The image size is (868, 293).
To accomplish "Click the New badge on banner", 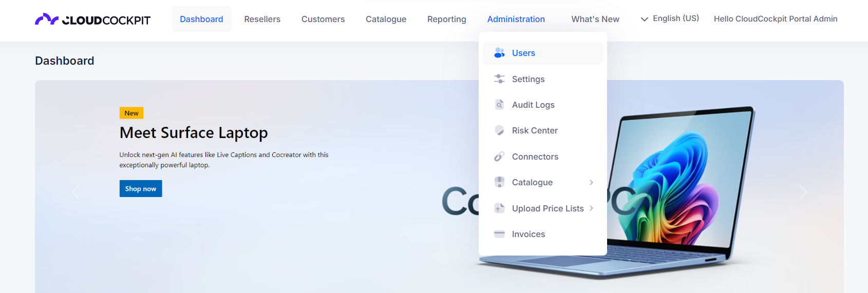I will tap(131, 113).
